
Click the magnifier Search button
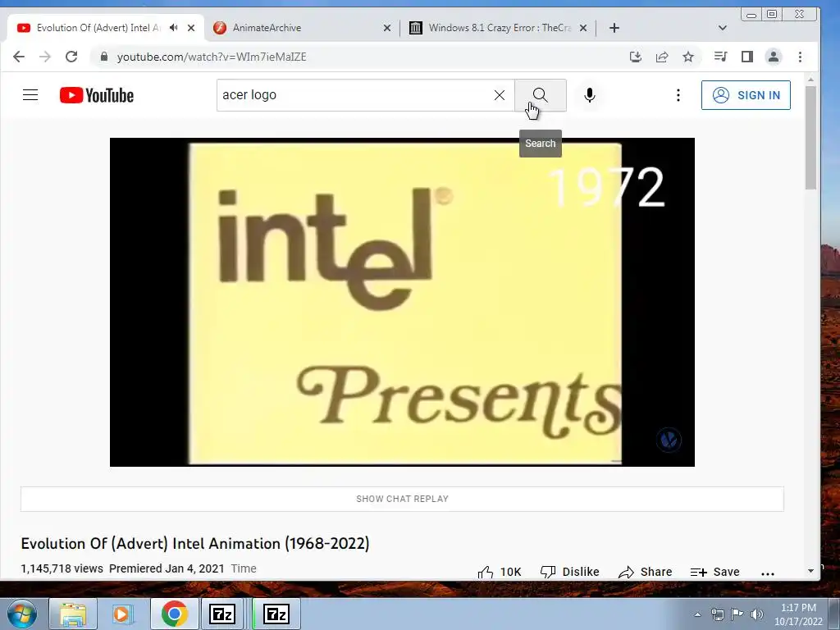540,95
